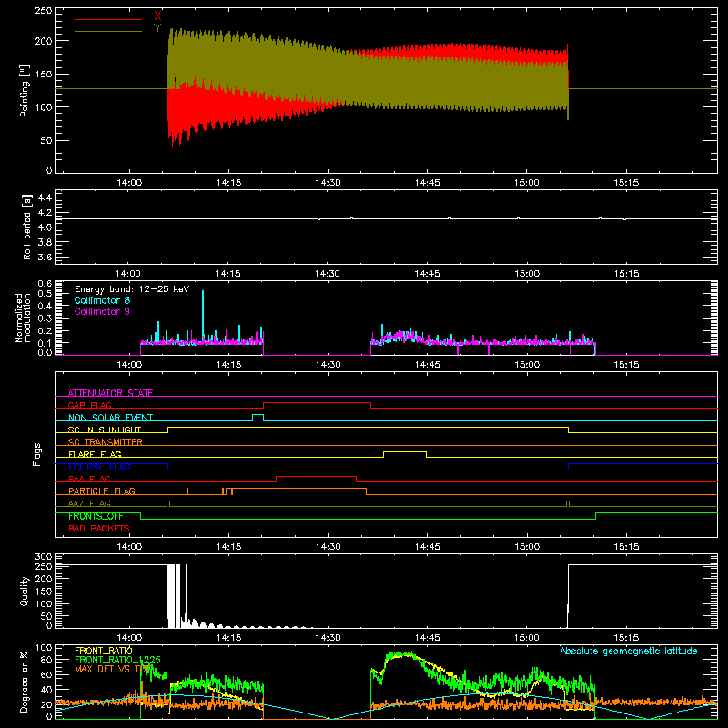The image size is (728, 728).
Task: Click the red X legend label
Action: pyautogui.click(x=157, y=15)
